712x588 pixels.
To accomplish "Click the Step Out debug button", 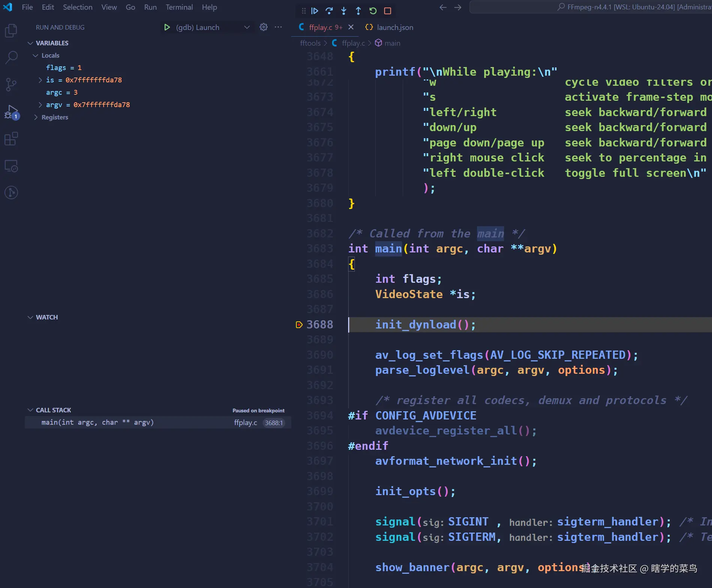I will [358, 11].
